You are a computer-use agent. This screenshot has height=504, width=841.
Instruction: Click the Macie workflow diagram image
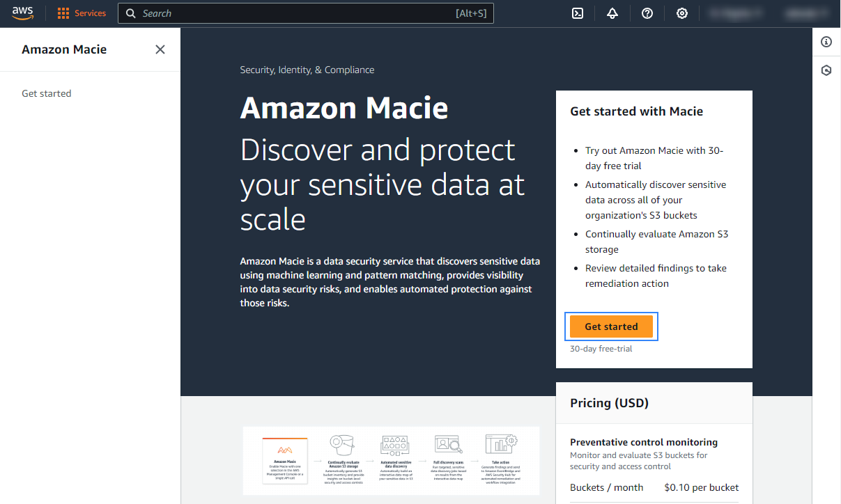pyautogui.click(x=391, y=460)
